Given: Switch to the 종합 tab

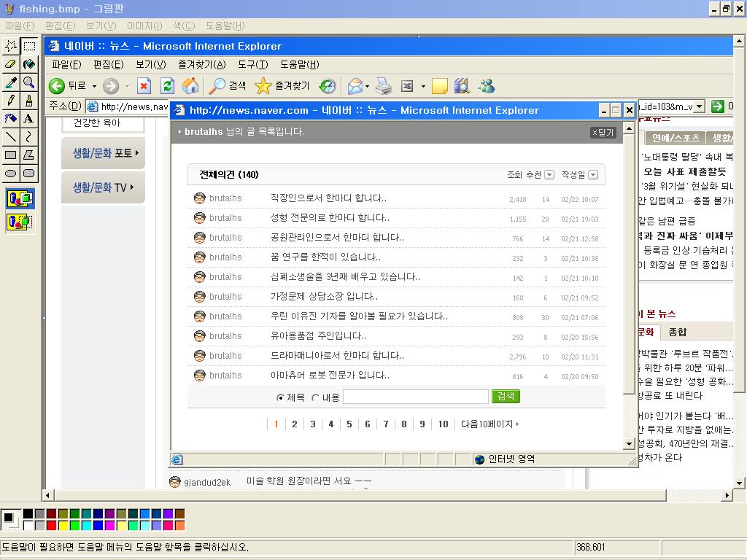Looking at the screenshot, I should pyautogui.click(x=678, y=332).
